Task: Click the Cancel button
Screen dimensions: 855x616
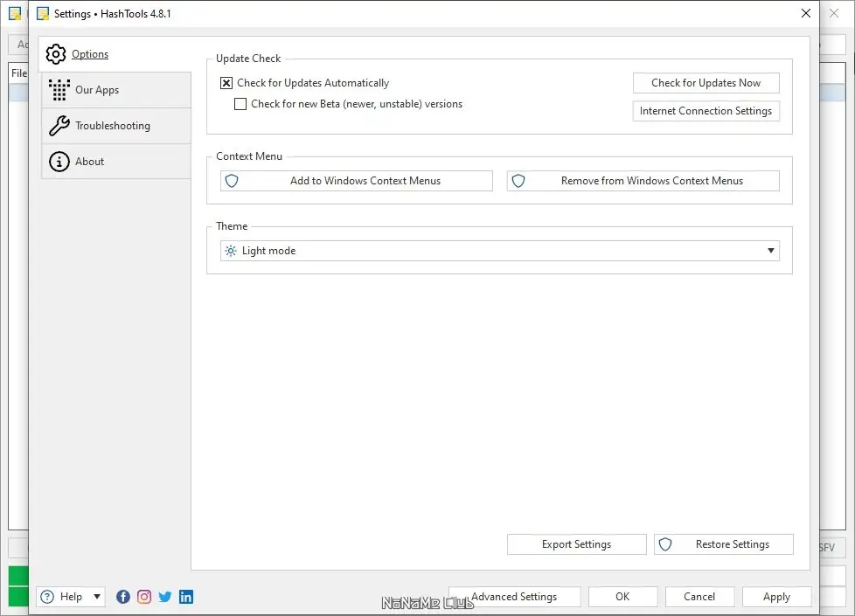Action: [x=699, y=597]
